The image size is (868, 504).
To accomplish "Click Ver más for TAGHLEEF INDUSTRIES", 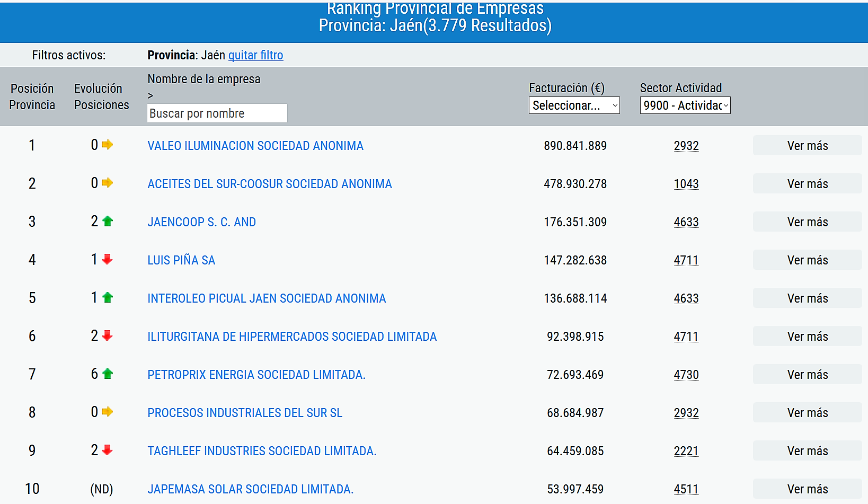I will click(807, 450).
